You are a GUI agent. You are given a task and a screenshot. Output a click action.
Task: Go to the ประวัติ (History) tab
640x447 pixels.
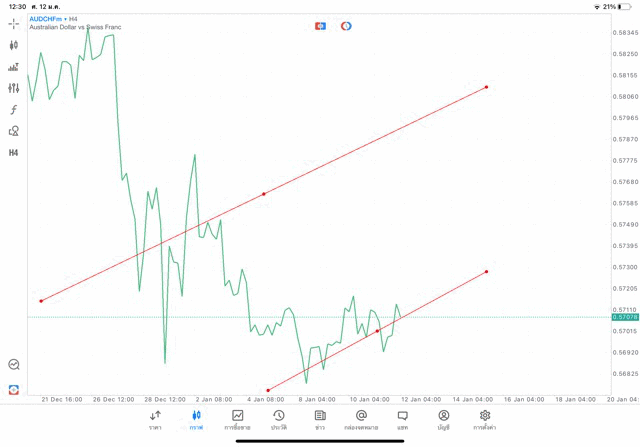coord(279,419)
